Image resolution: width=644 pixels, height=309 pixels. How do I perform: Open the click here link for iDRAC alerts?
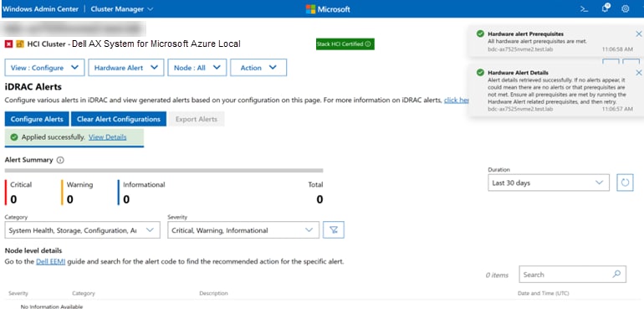click(457, 100)
